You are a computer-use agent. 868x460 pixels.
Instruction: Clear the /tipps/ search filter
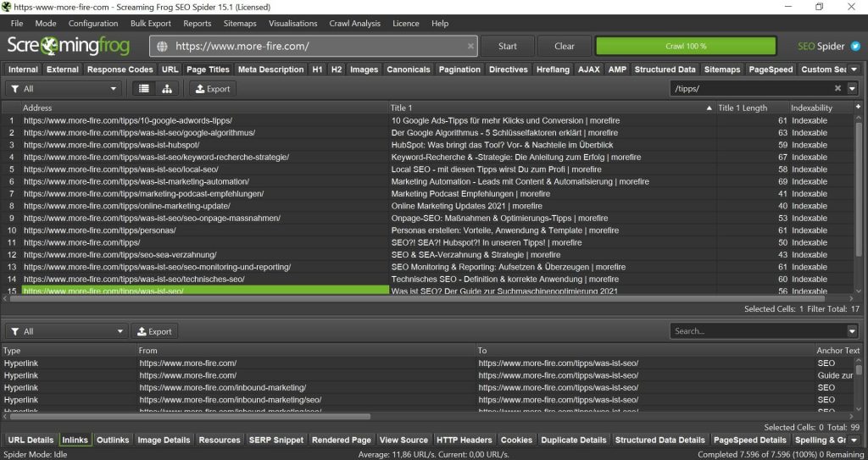(837, 89)
